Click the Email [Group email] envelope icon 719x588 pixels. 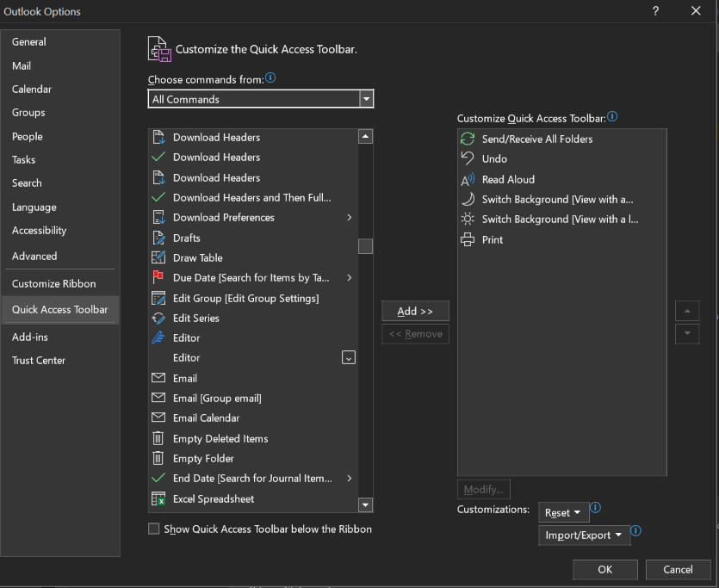158,398
